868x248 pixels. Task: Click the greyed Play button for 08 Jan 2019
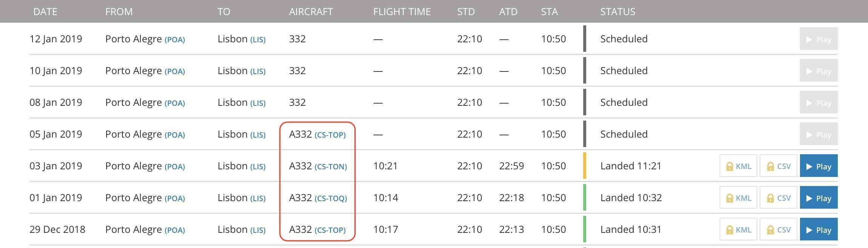819,102
